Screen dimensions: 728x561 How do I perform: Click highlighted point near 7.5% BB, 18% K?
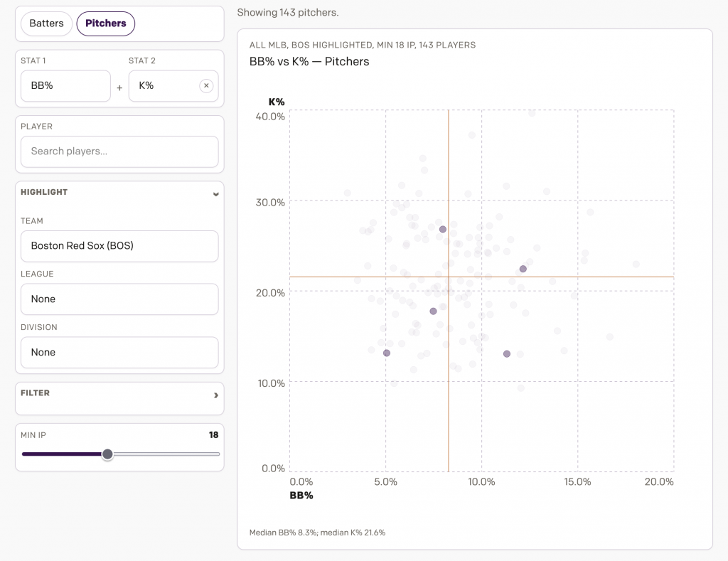(433, 311)
